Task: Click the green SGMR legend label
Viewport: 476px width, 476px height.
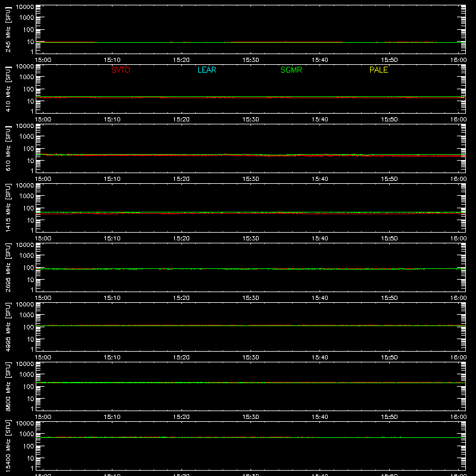Action: pyautogui.click(x=291, y=70)
